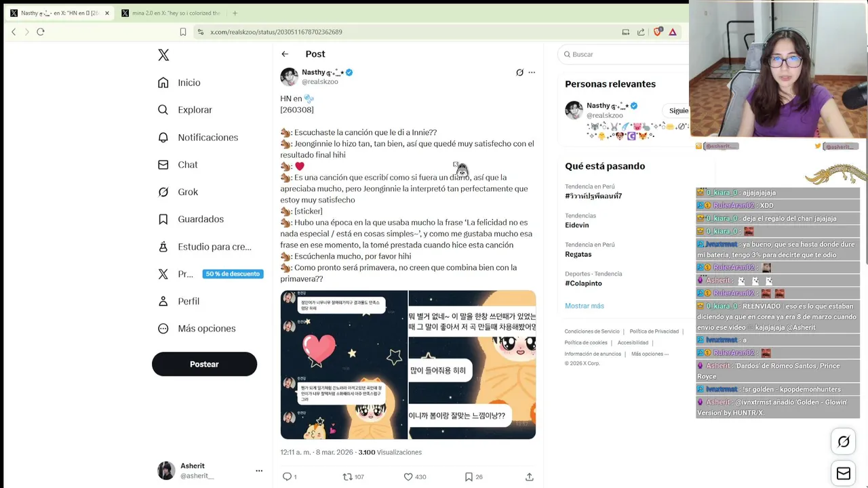Open Accesibilidad footer link
The height and width of the screenshot is (488, 868).
click(x=633, y=343)
